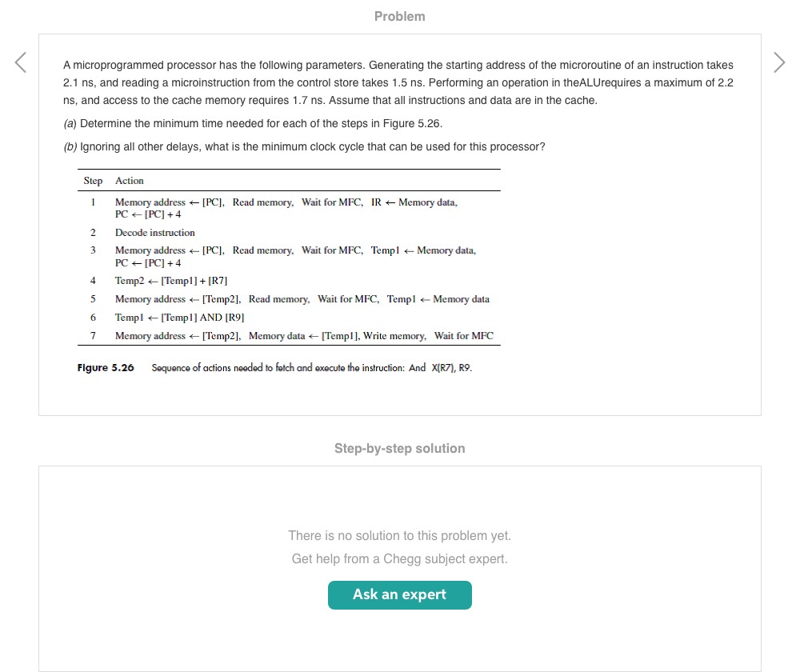Click 'Get help from a Chegg subject expert' text
The height and width of the screenshot is (672, 800).
pos(399,558)
